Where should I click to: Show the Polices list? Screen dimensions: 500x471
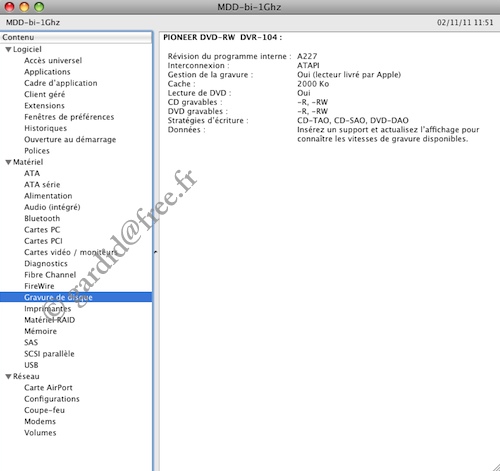(37, 151)
